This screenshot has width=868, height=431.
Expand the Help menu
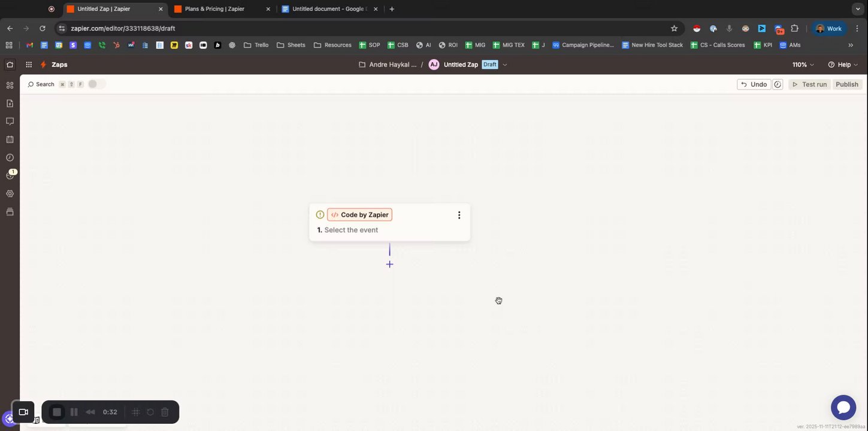843,65
